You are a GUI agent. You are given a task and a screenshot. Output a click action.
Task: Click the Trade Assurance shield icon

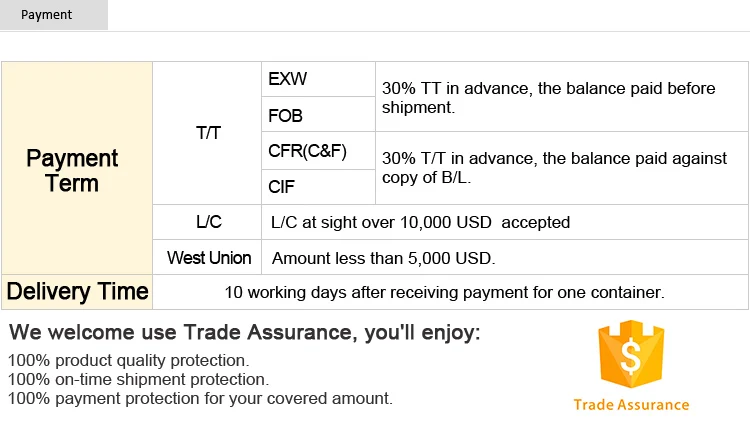pyautogui.click(x=630, y=355)
